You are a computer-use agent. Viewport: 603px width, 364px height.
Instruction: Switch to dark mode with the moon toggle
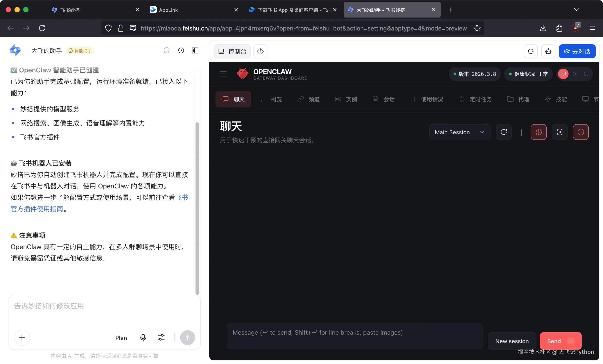point(586,74)
